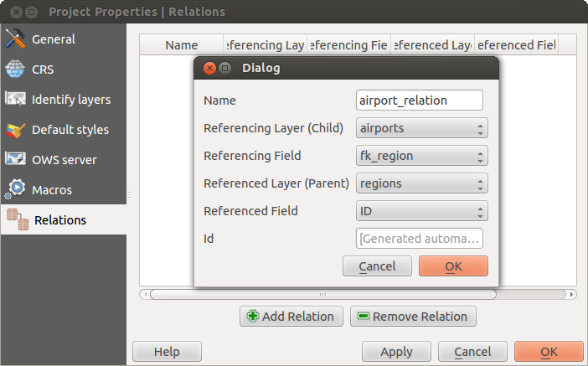Open the Referencing Layer (Child) dropdown
The width and height of the screenshot is (588, 366).
click(421, 128)
